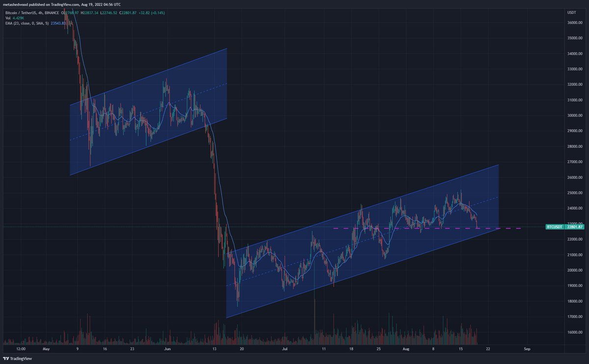Click the Sep label on the time axis
Viewport: 589px width, 364px height.
pos(527,349)
